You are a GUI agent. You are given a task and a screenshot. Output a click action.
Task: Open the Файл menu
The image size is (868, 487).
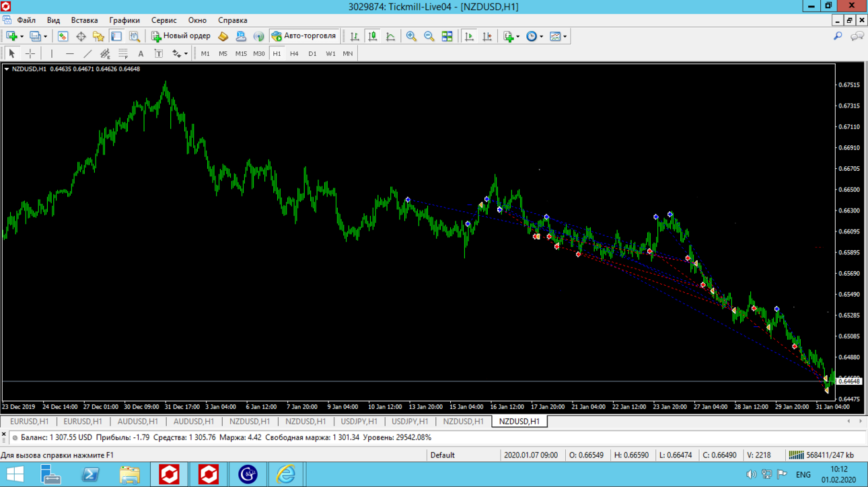pos(26,20)
